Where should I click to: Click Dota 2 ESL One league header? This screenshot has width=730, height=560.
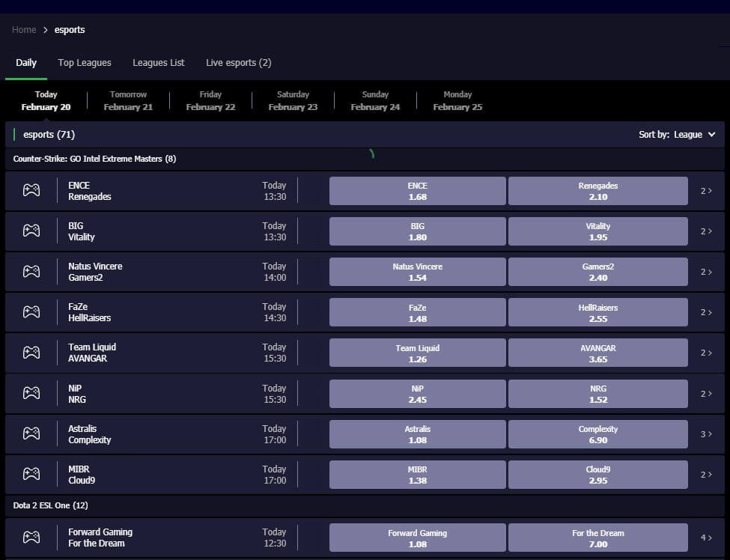click(x=51, y=505)
